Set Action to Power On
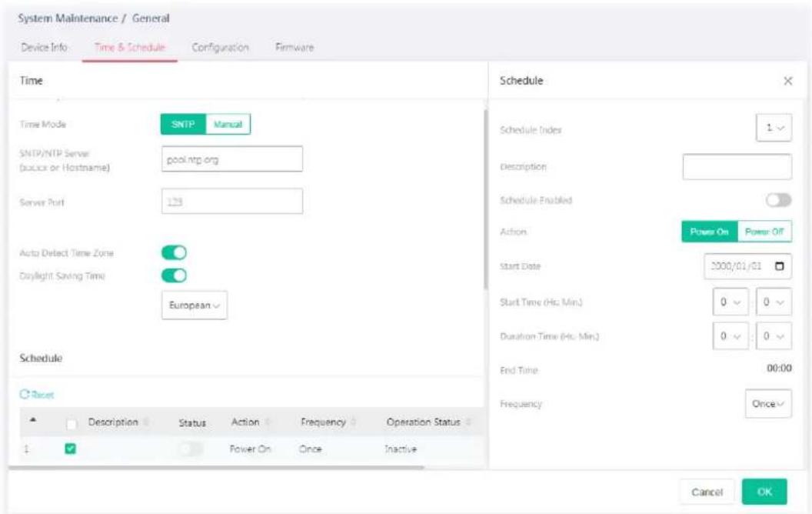 [x=710, y=232]
